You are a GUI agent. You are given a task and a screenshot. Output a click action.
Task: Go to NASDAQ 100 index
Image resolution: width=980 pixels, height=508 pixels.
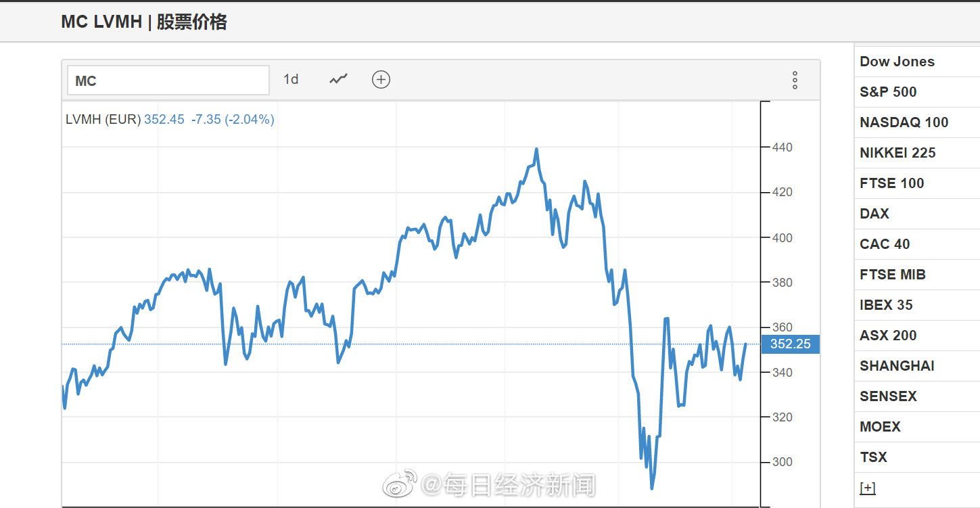pos(904,122)
